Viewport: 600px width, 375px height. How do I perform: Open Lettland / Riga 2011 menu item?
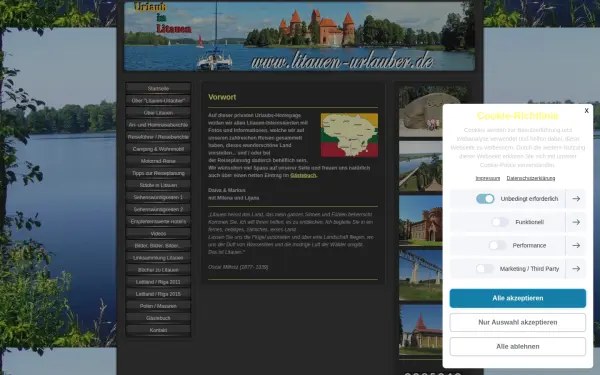pos(158,282)
